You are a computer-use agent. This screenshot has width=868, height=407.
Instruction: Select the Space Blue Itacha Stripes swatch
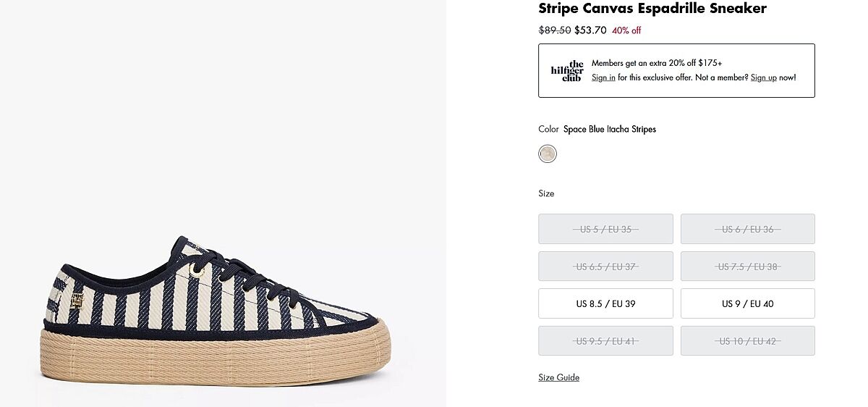coord(548,154)
